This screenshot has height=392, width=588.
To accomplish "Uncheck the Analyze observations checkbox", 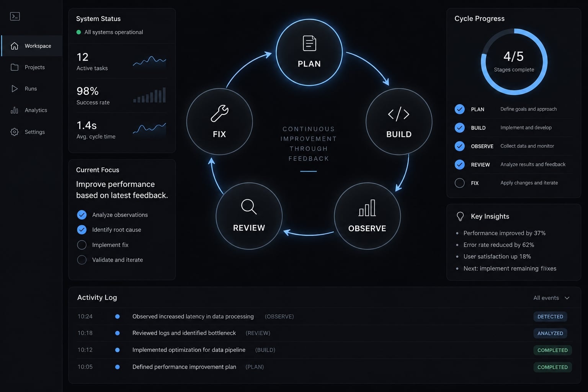I will pos(82,215).
